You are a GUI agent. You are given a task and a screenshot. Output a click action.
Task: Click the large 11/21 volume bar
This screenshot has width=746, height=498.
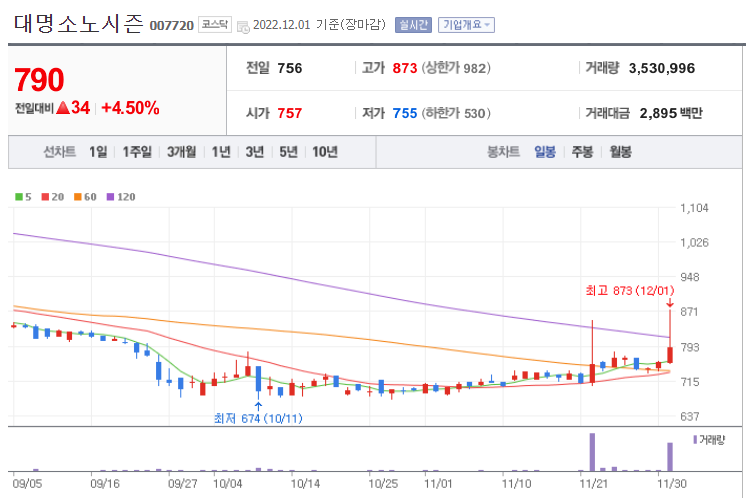(592, 452)
